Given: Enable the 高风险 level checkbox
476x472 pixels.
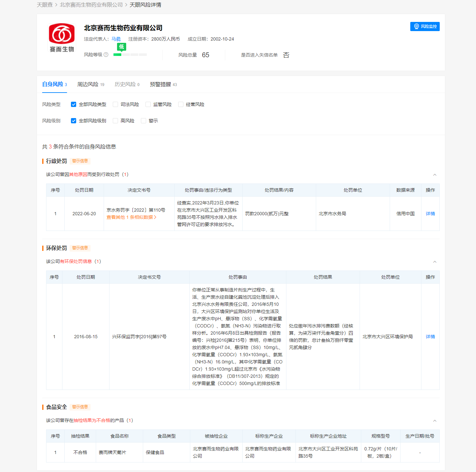Looking at the screenshot, I should 115,121.
